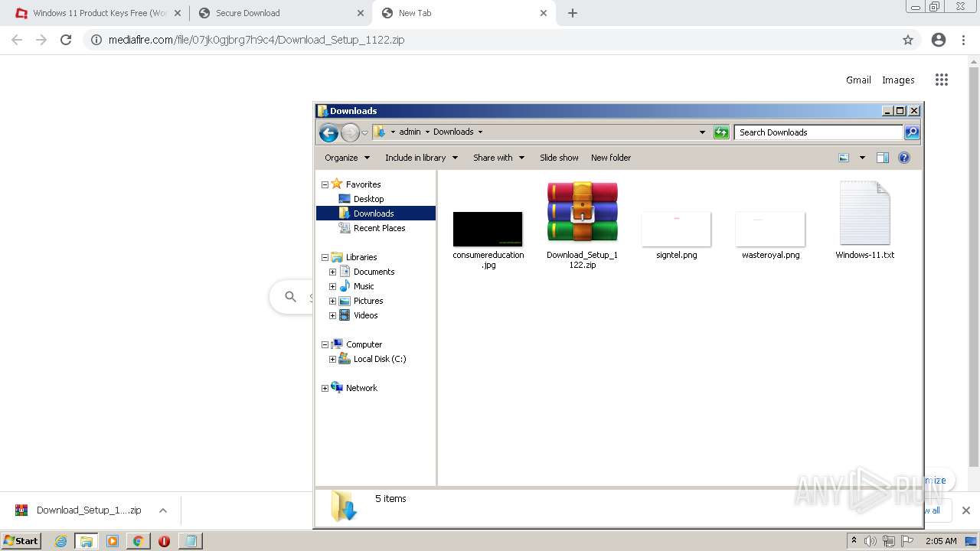The image size is (980, 551).
Task: Click the Chrome taskbar icon
Action: pos(139,541)
